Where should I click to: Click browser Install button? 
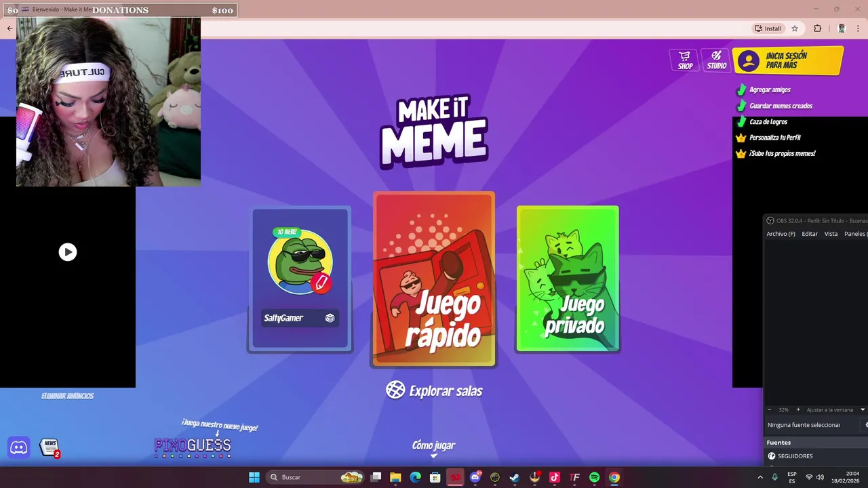coord(768,28)
